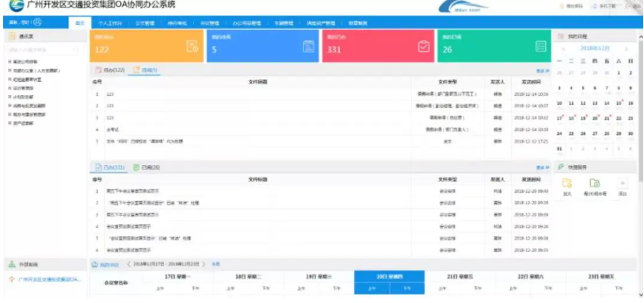This screenshot has width=644, height=303.
Task: Open 个人工作台 in the navigation bar
Action: click(109, 24)
